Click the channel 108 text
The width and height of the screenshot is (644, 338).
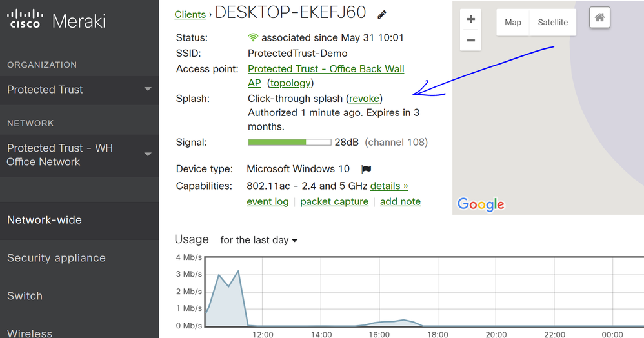[x=396, y=142]
